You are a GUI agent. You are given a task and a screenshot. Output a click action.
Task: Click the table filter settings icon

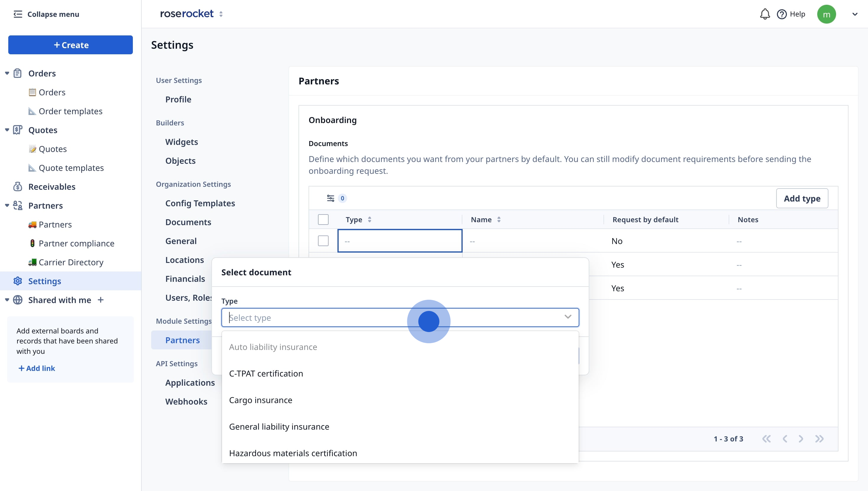(x=330, y=198)
